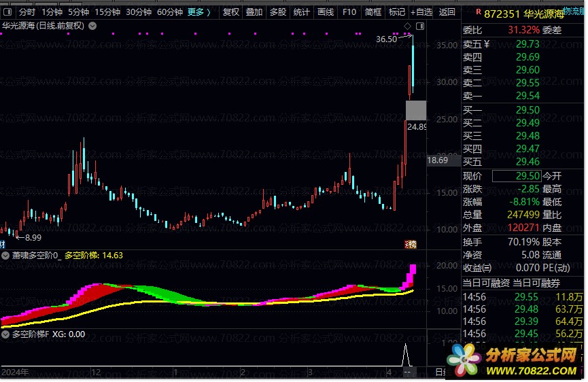Toggle 复权 price adjustment
Image resolution: width=588 pixels, height=382 pixels.
click(x=231, y=12)
